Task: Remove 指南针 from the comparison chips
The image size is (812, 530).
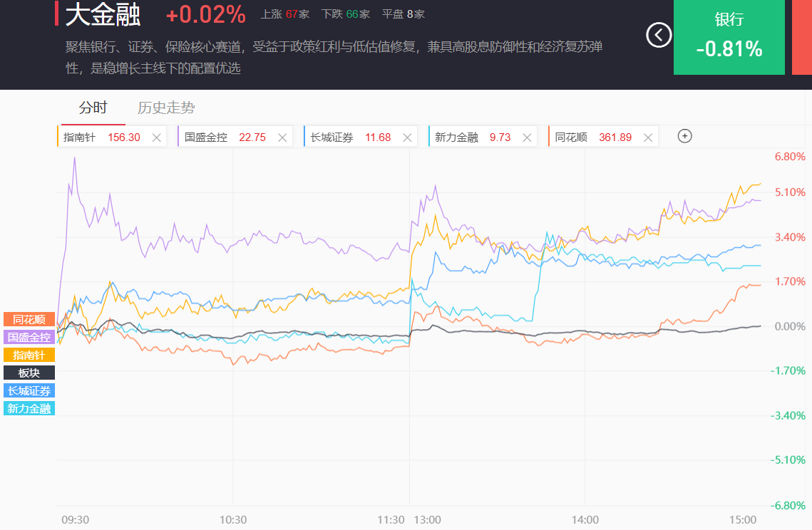Action: [157, 137]
